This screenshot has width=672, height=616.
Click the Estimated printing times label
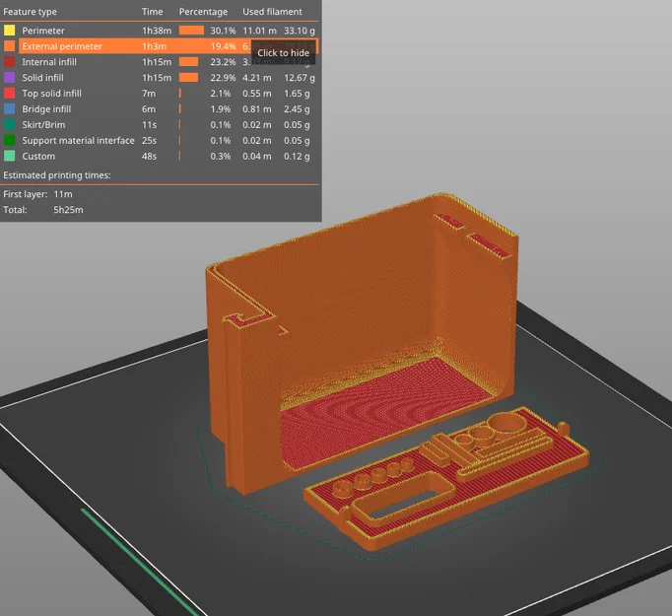pos(57,174)
